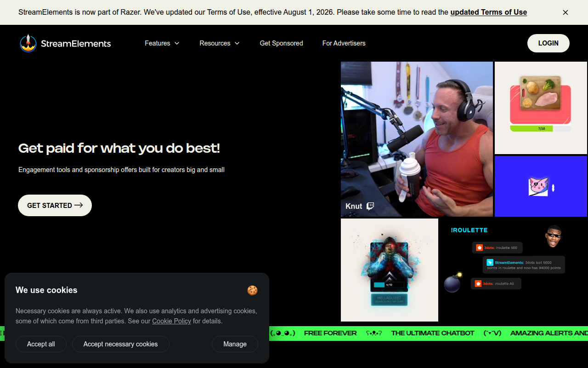The width and height of the screenshot is (588, 368).
Task: Click the green 7/10 progress bar
Action: (541, 129)
